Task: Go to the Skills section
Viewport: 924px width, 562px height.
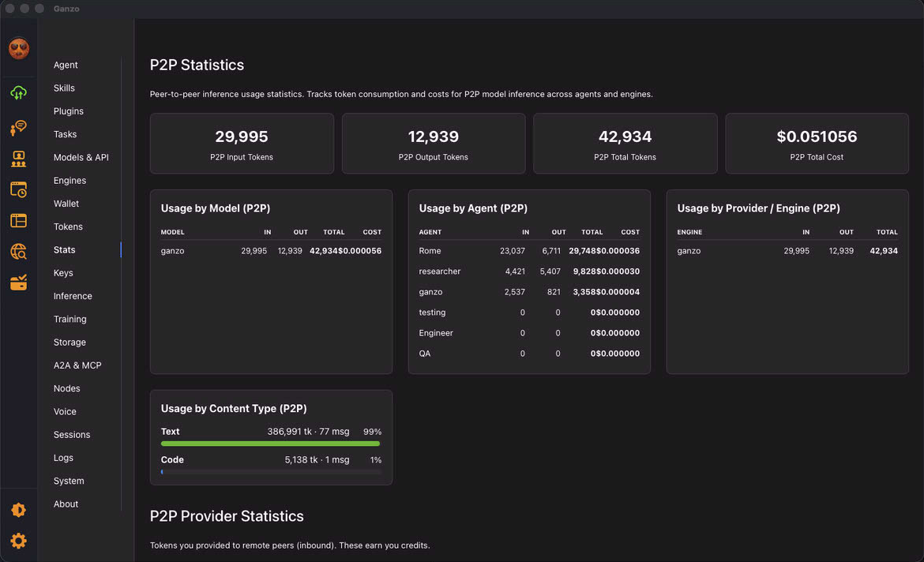Action: point(64,88)
